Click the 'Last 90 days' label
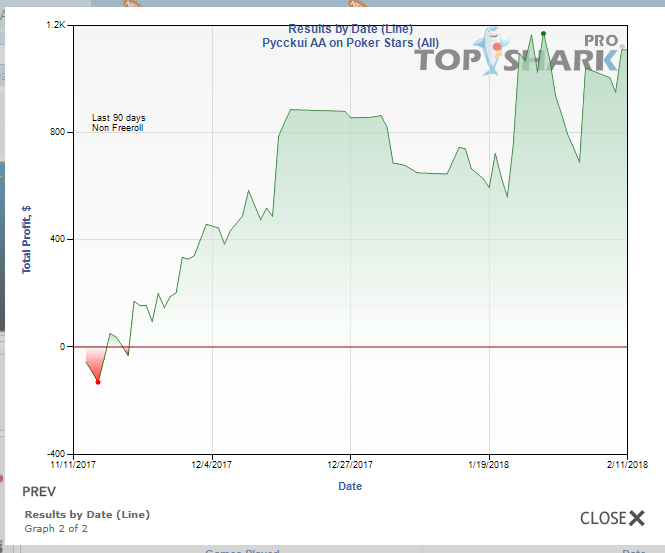 pyautogui.click(x=119, y=118)
